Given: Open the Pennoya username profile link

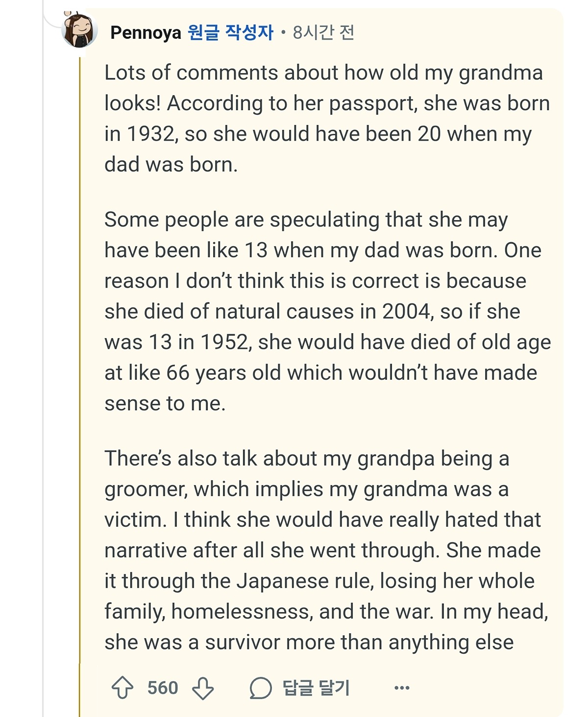Looking at the screenshot, I should click(146, 33).
